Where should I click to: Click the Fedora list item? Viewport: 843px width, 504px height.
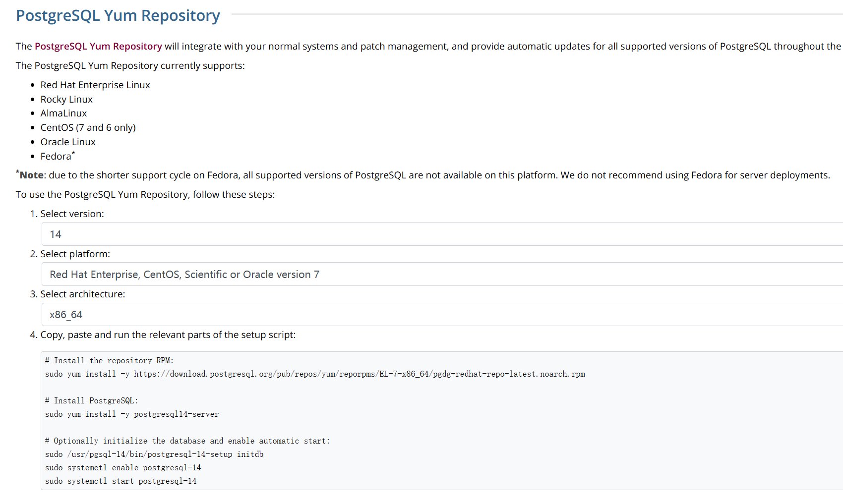pos(56,156)
